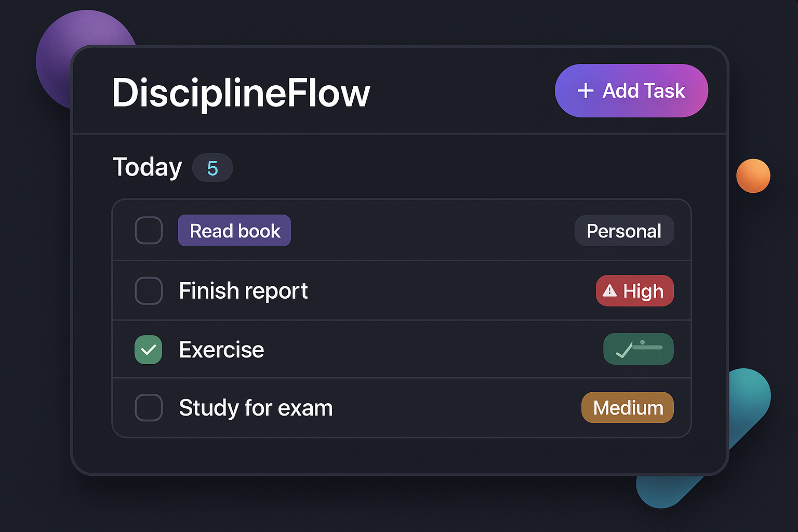Screen dimensions: 798x532
Task: Check the Study for exam checkbox
Action: click(148, 407)
